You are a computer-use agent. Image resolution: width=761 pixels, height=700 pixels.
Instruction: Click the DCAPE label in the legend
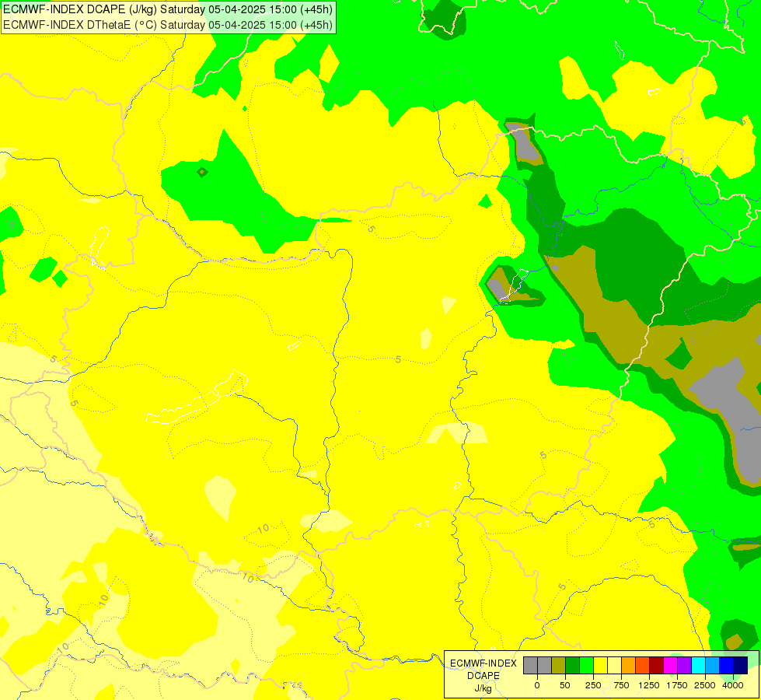(483, 676)
